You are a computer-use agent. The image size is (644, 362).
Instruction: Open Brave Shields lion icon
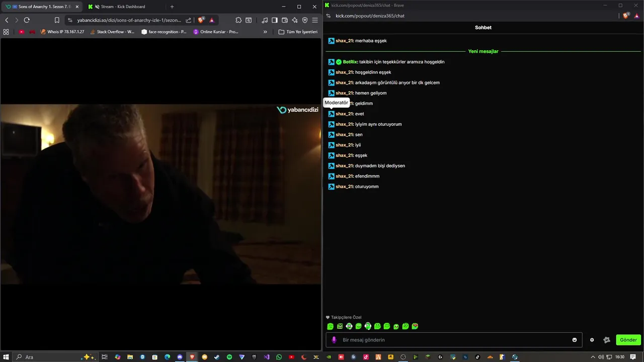(201, 20)
